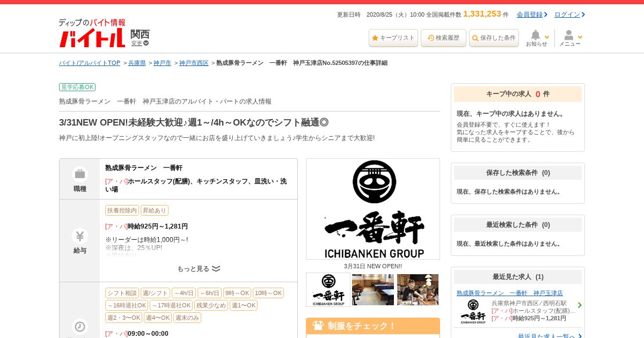This screenshot has height=338, width=644.
Task: Expand salary details with もっと見る
Action: (x=199, y=269)
